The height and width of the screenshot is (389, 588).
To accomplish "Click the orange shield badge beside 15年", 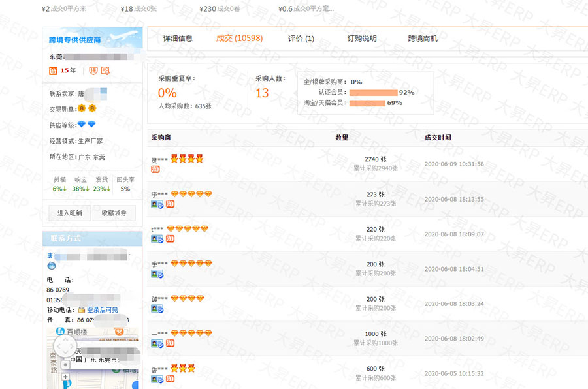I will coord(93,70).
